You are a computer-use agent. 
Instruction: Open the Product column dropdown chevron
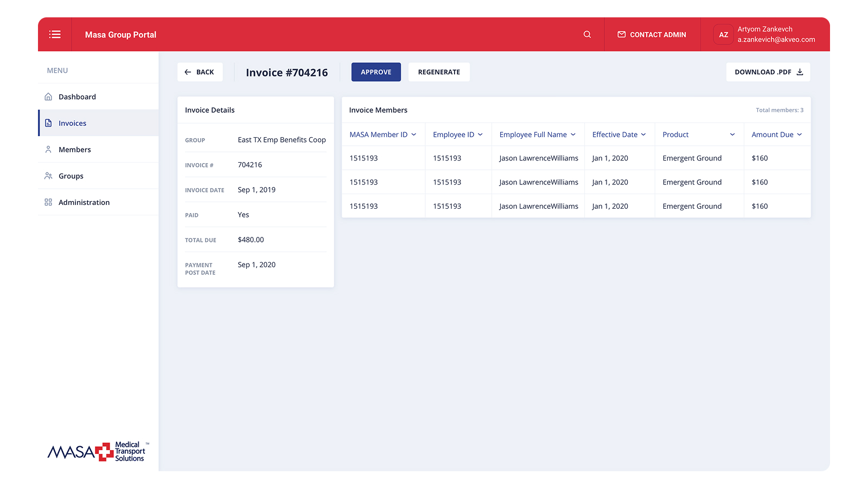732,134
